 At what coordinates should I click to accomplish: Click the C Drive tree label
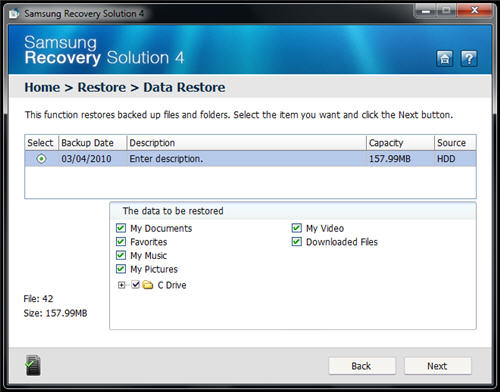click(172, 285)
